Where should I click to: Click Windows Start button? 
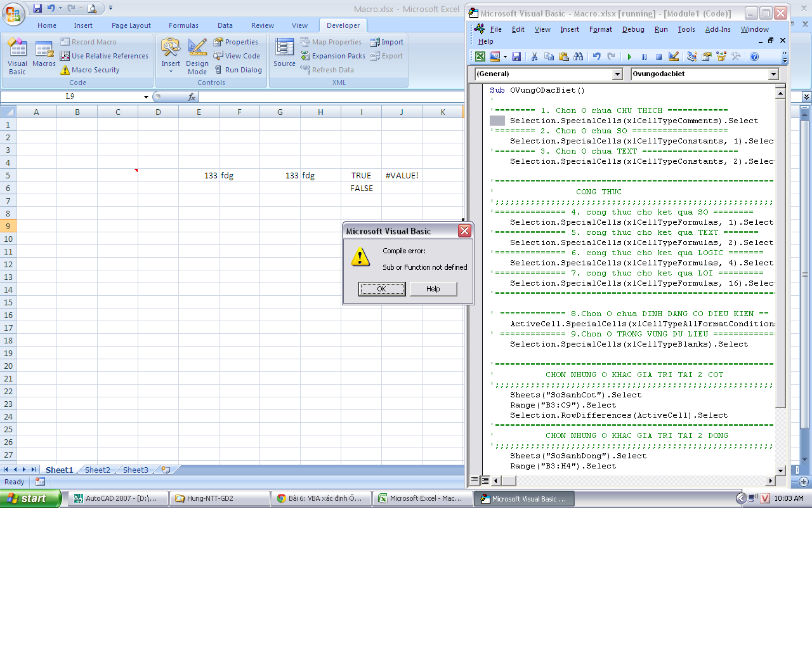coord(30,498)
